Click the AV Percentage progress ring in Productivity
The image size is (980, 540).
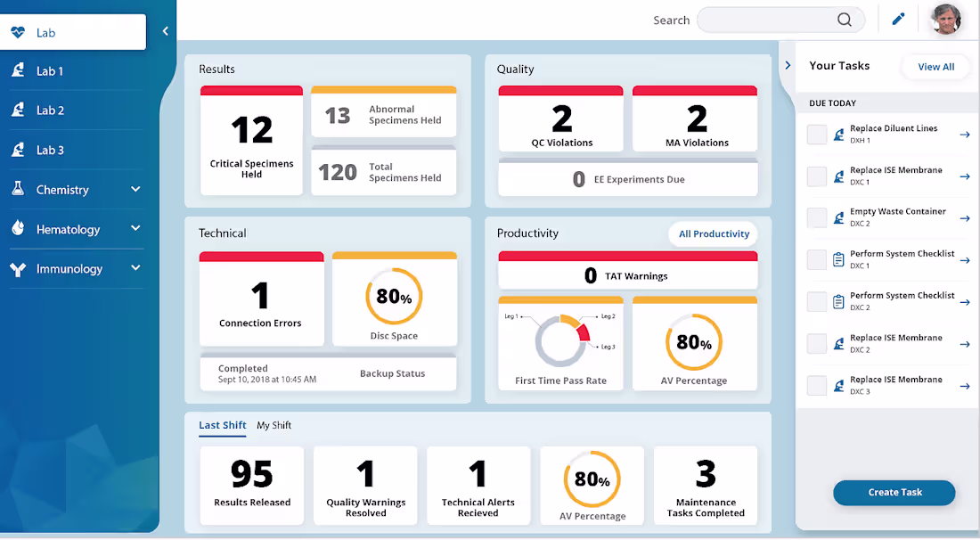coord(695,341)
